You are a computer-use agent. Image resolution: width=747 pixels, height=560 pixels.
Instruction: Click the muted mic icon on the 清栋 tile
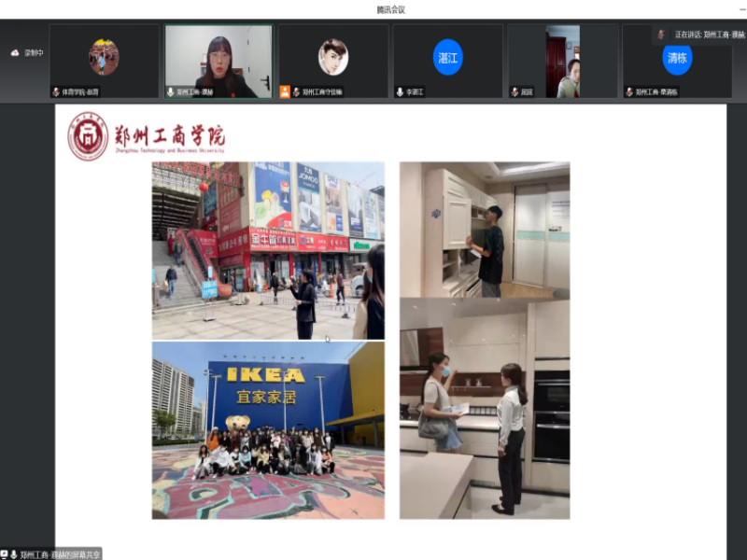[x=629, y=91]
